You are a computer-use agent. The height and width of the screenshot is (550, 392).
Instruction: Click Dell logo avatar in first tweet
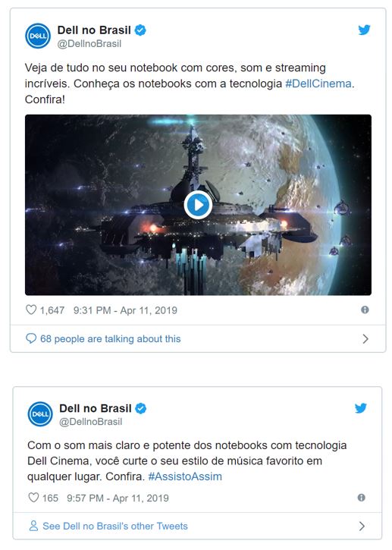tap(38, 36)
